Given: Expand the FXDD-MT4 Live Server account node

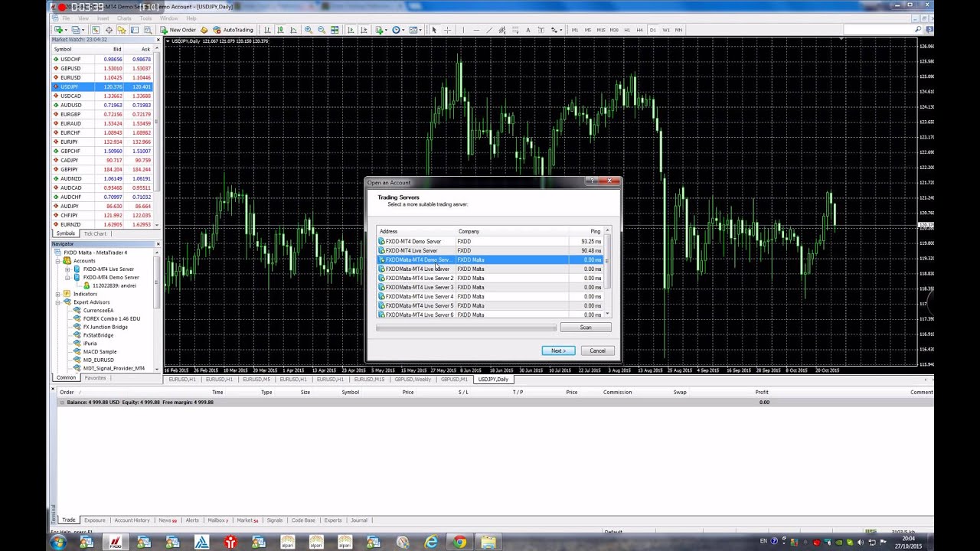Looking at the screenshot, I should (67, 269).
